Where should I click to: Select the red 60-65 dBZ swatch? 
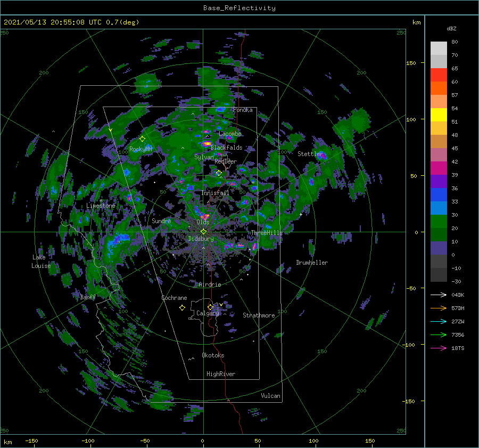pyautogui.click(x=439, y=75)
